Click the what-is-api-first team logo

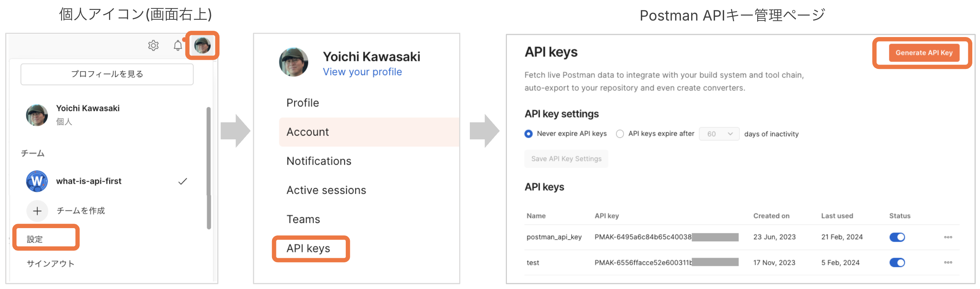pyautogui.click(x=37, y=181)
